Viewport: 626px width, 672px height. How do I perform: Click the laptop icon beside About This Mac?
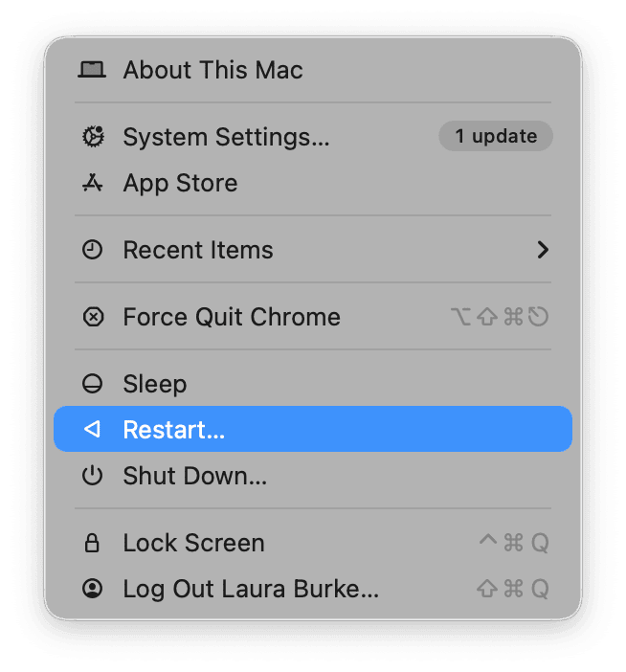[x=93, y=70]
